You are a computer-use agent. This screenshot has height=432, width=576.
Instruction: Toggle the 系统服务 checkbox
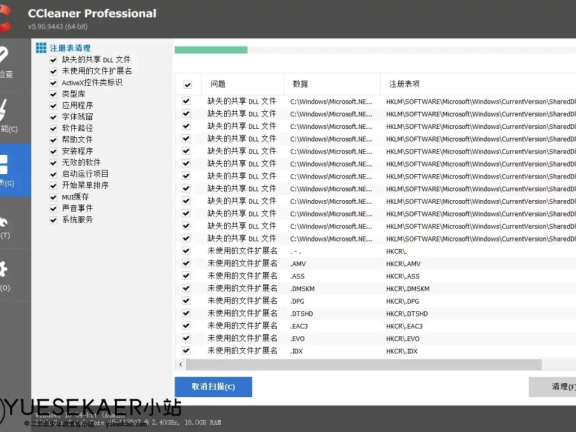(53, 220)
